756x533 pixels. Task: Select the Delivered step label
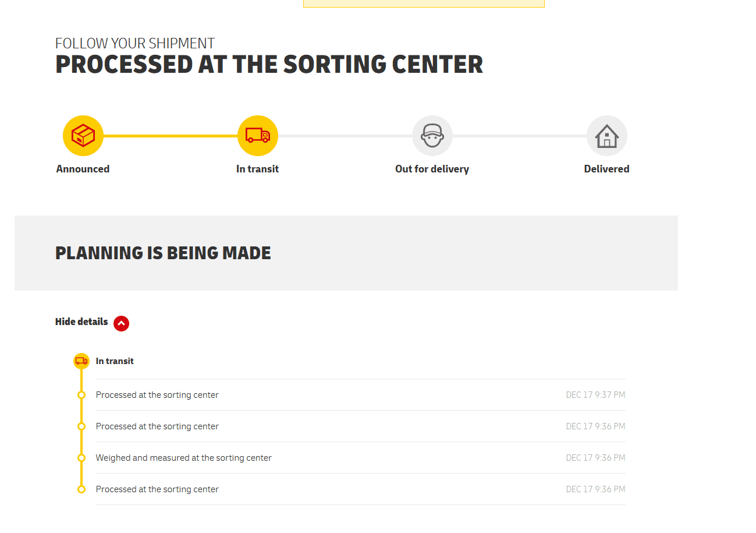click(x=606, y=169)
